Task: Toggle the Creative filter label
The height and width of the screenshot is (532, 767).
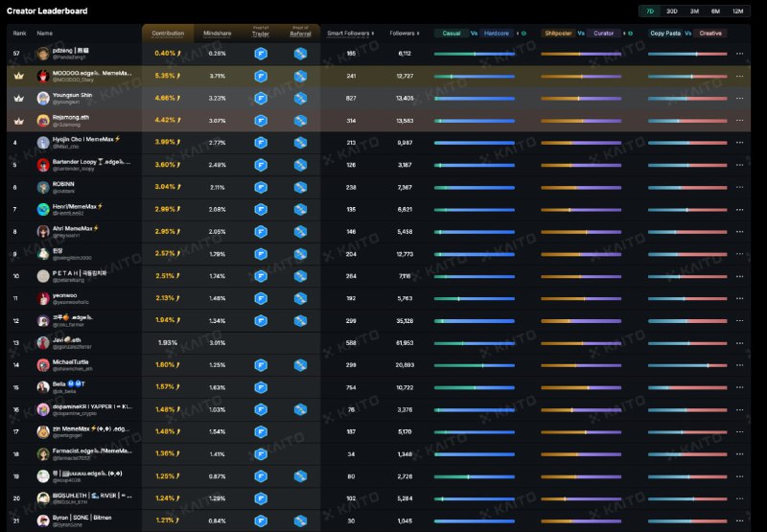Action: (x=710, y=34)
